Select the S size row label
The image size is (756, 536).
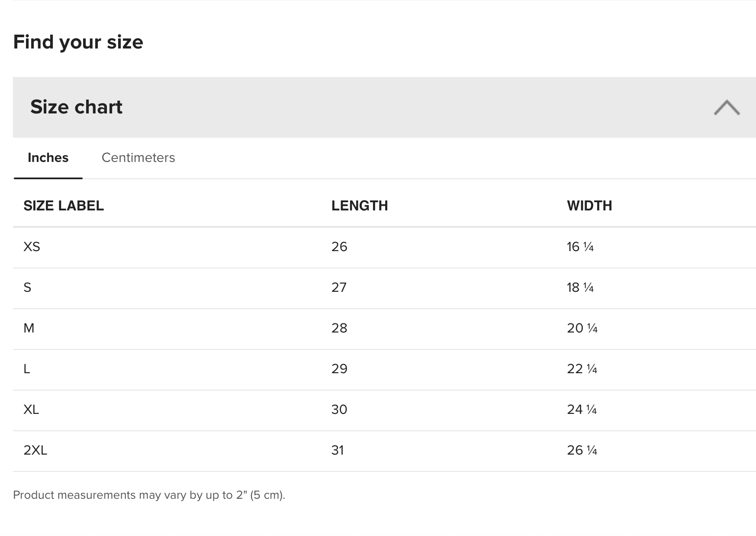(x=27, y=287)
